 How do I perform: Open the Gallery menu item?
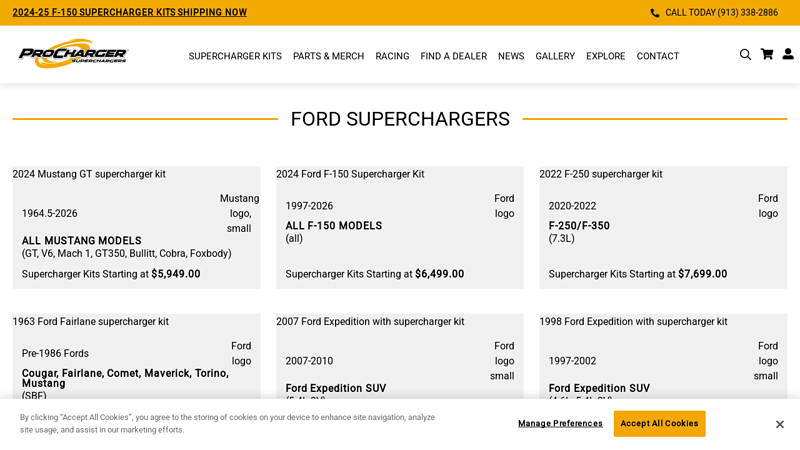555,56
